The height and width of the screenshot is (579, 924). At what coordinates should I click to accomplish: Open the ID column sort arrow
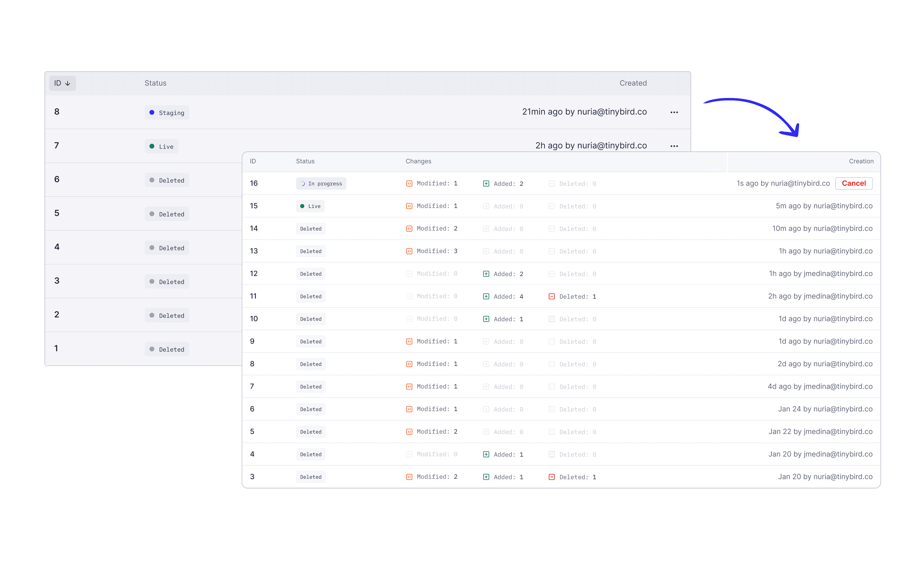68,83
